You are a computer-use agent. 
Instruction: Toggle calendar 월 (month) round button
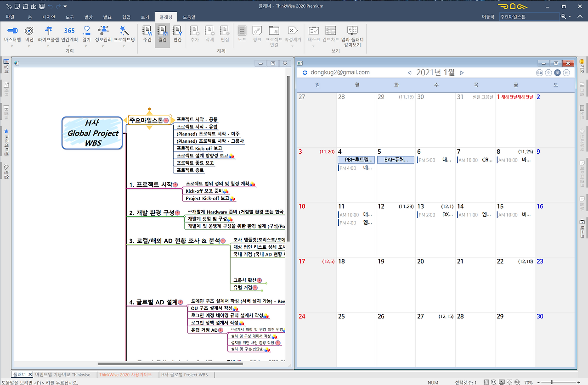557,73
